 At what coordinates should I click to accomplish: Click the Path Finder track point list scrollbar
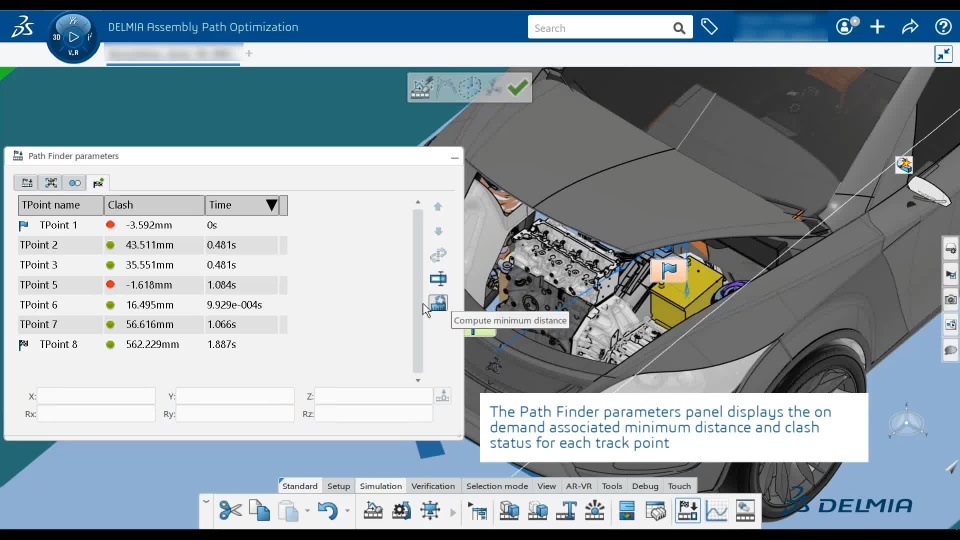[x=418, y=291]
